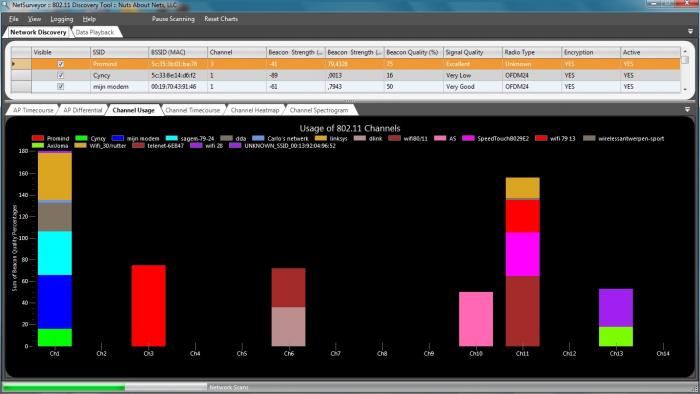
Task: Uncheck Visible for the Cyncy network
Action: point(61,75)
